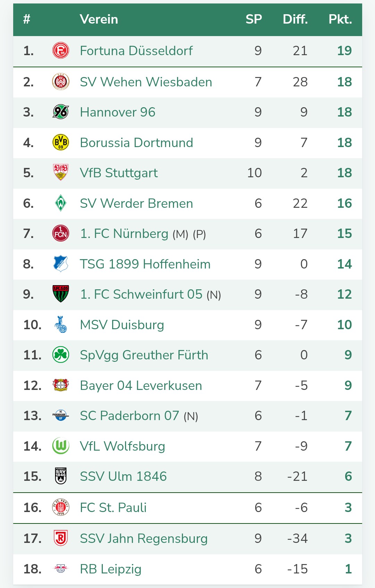Click the RB Leipzig logo
This screenshot has width=375, height=588.
point(60,569)
